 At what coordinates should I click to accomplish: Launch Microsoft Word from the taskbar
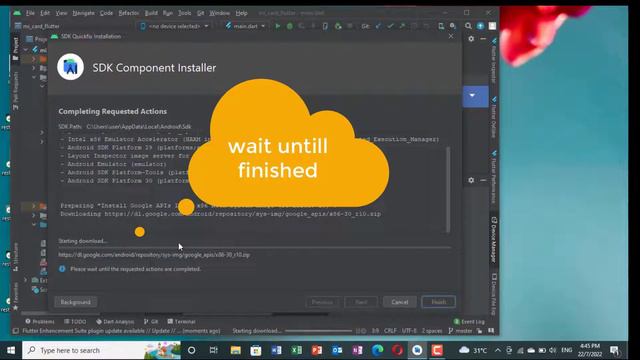click(x=276, y=350)
